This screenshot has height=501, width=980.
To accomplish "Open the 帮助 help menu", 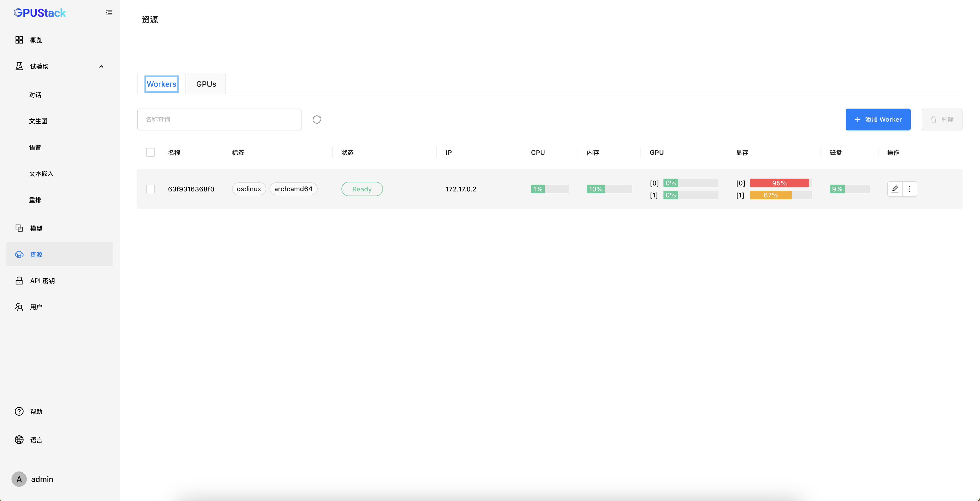I will [x=36, y=412].
